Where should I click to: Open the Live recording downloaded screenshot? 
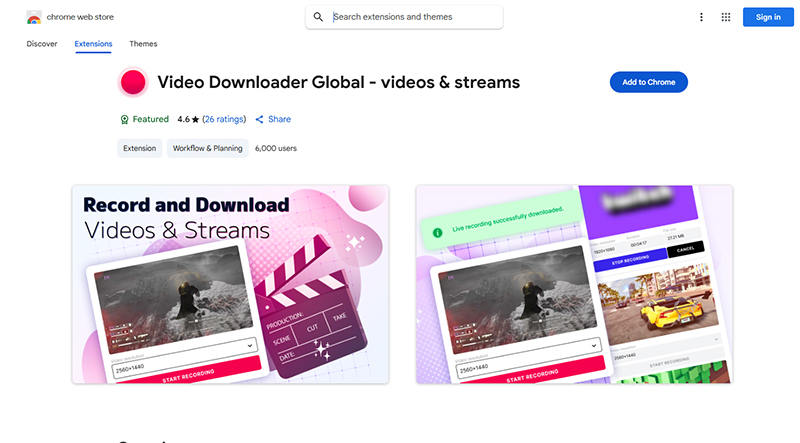pyautogui.click(x=574, y=284)
